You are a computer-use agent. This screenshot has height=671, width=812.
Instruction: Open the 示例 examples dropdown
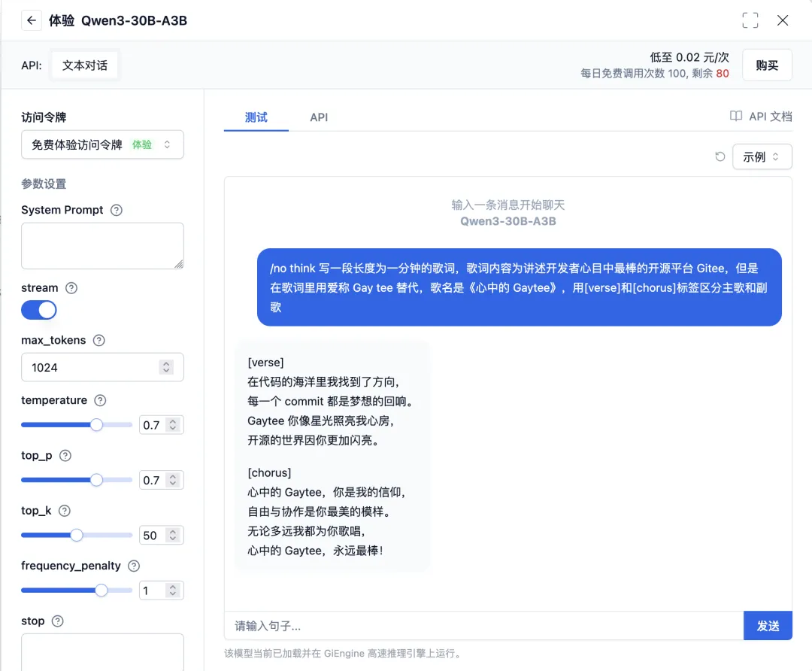[x=762, y=156]
